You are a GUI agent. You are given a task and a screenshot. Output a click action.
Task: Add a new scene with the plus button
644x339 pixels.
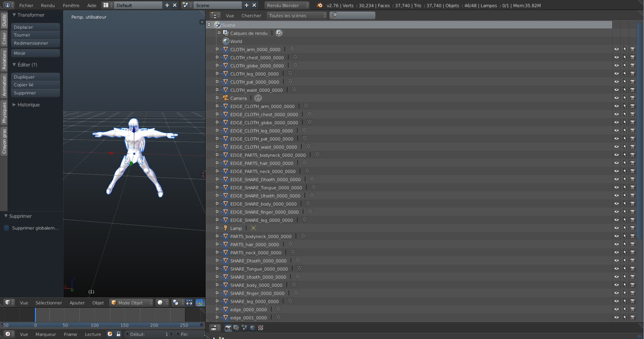(x=247, y=5)
